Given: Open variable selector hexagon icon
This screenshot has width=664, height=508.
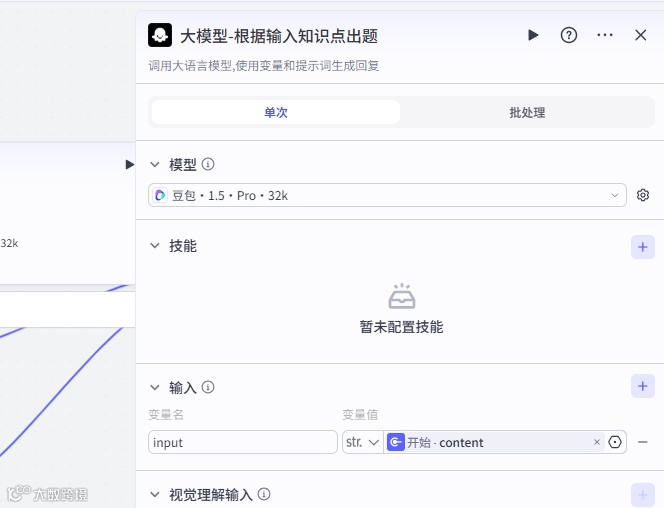Looking at the screenshot, I should click(x=615, y=442).
